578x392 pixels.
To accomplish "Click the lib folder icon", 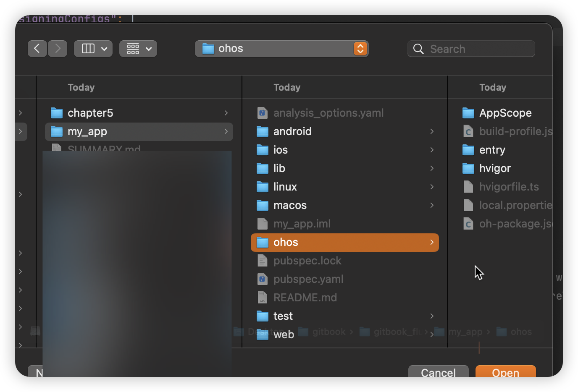I will (263, 168).
